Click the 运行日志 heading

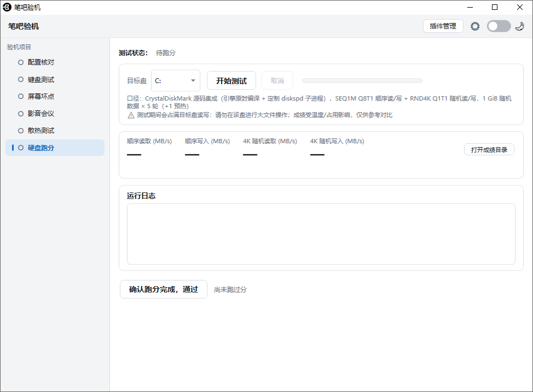141,196
